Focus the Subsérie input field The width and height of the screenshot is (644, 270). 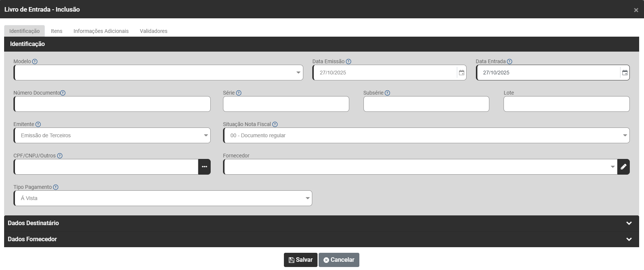[x=426, y=104]
